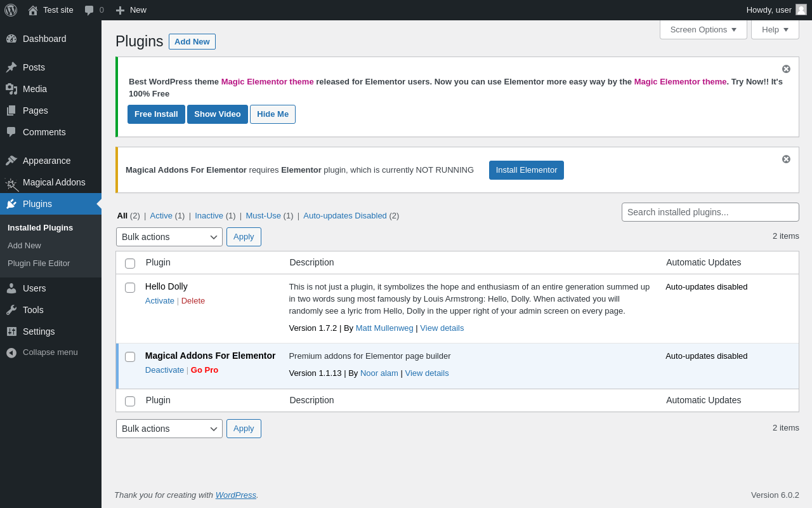Open the top Bulk actions dropdown
Viewport: 812px width, 508px height.
click(169, 237)
